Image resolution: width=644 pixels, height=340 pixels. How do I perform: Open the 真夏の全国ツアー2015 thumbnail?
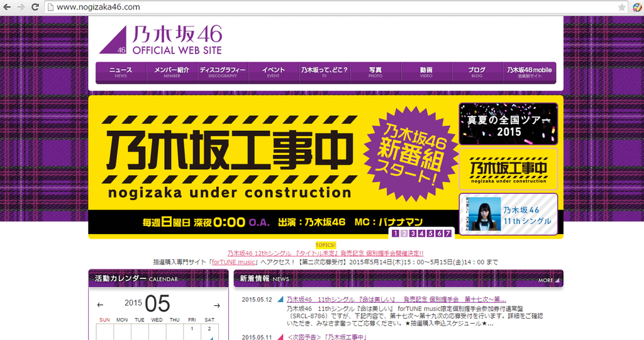pyautogui.click(x=508, y=124)
